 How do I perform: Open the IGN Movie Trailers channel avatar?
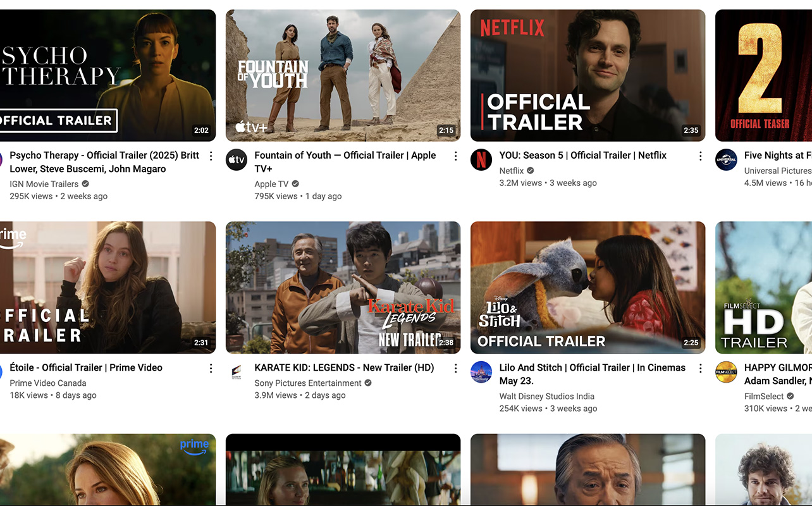1,159
